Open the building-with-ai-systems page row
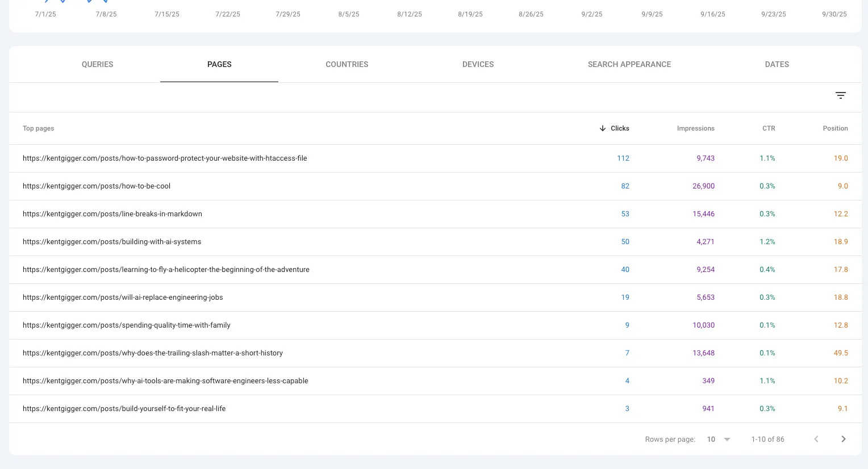The image size is (868, 469). [x=112, y=242]
